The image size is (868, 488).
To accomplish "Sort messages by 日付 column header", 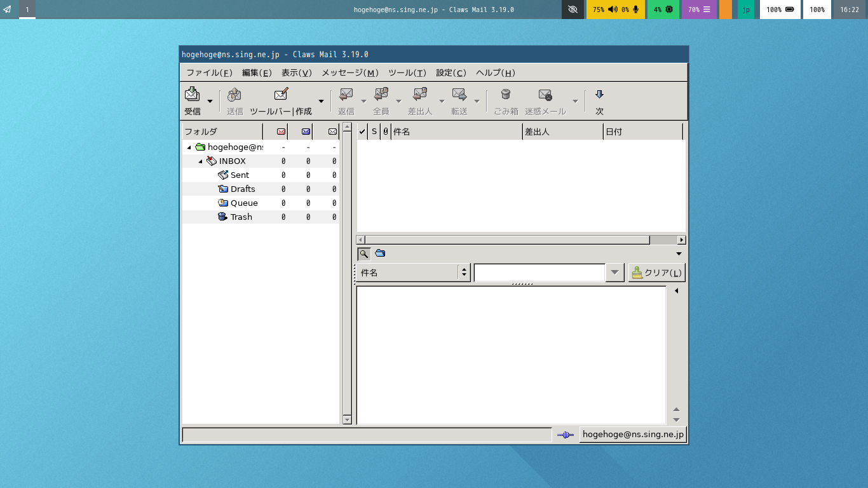I will tap(643, 132).
